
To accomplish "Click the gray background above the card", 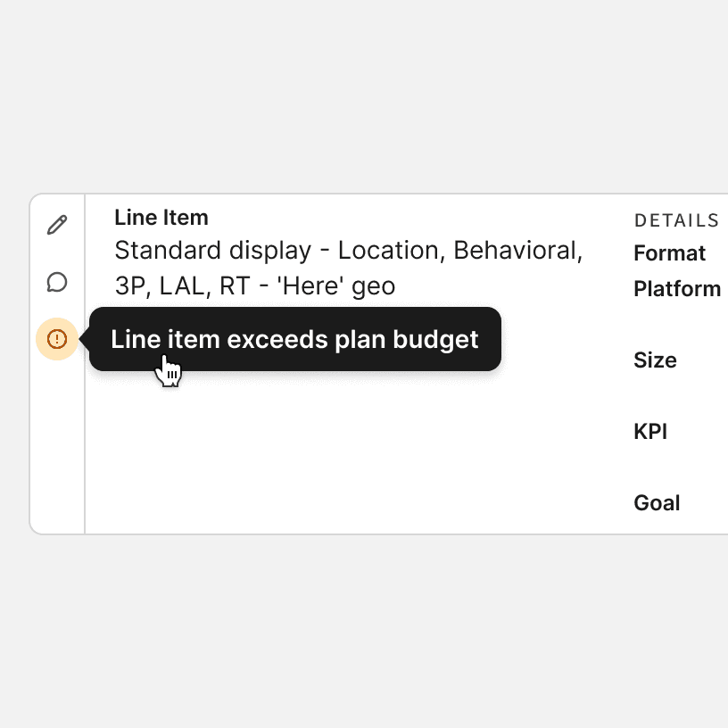I will coord(357,98).
